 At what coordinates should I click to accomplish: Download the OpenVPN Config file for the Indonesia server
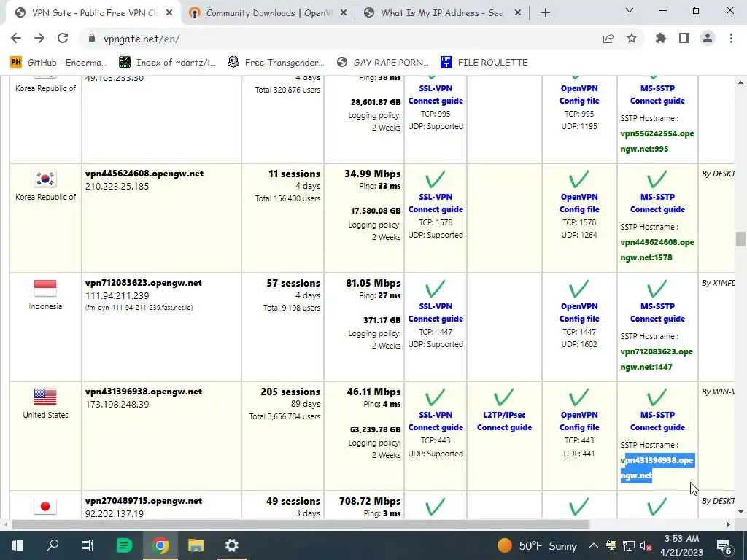[x=578, y=312]
